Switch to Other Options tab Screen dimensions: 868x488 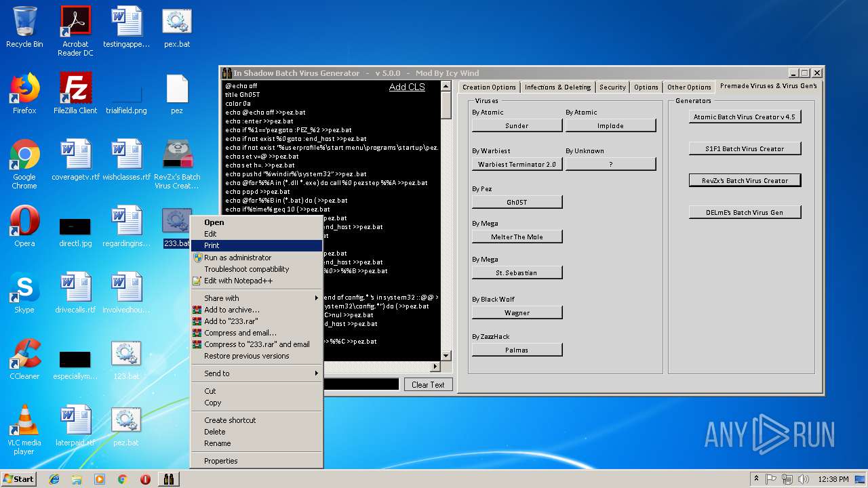(x=689, y=87)
